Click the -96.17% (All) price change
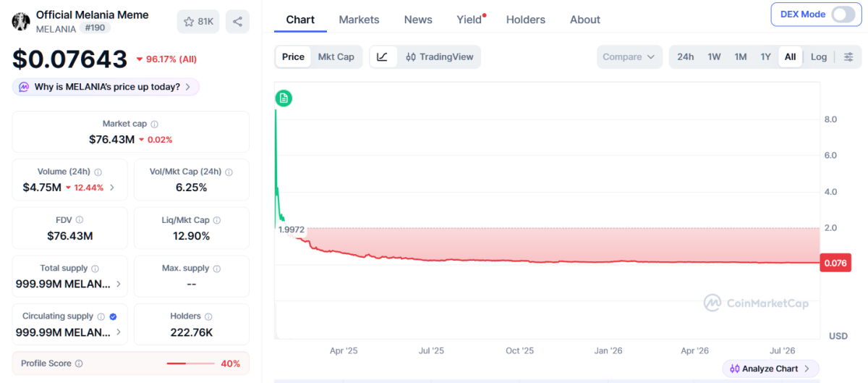This screenshot has height=383, width=868. coord(165,59)
